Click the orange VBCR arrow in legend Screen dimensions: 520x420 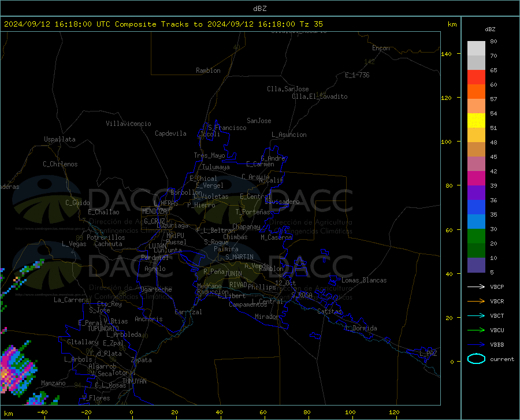pos(476,301)
